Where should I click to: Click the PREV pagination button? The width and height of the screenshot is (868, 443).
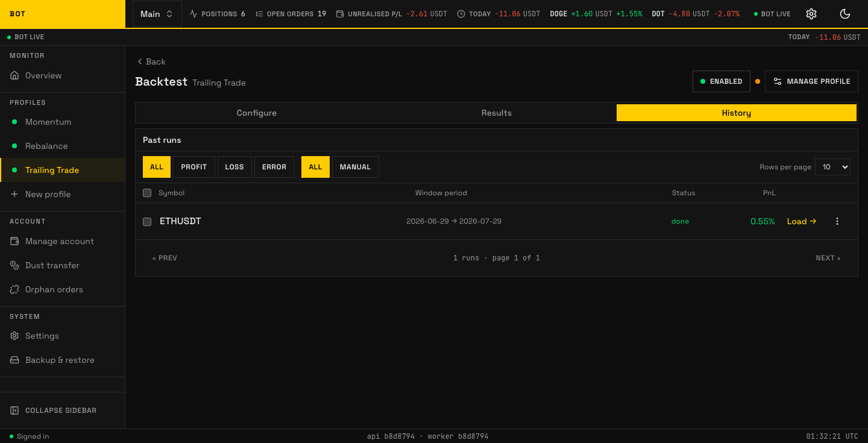(x=165, y=258)
